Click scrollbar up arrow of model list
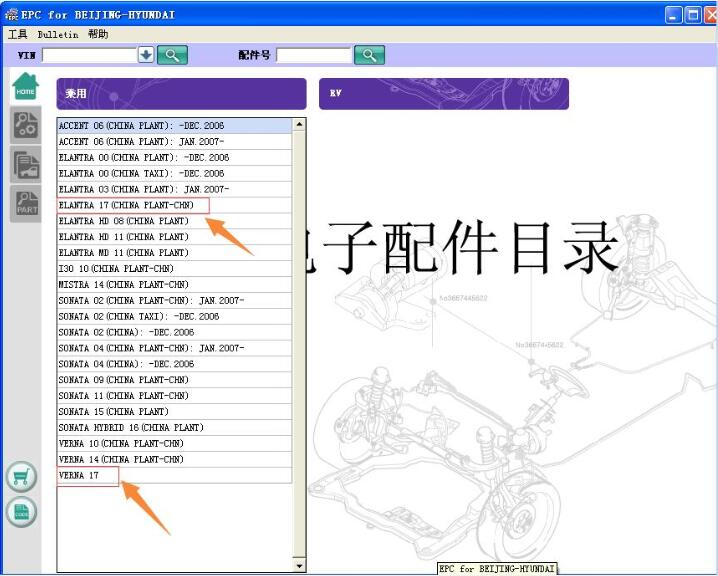 pyautogui.click(x=299, y=125)
